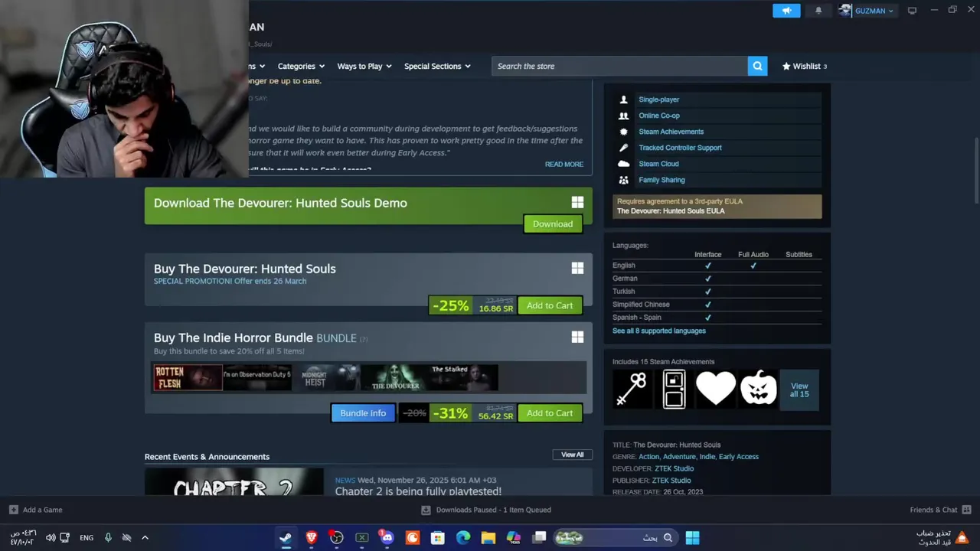The image size is (980, 551).
Task: Open Brave browser from the taskbar
Action: [311, 537]
